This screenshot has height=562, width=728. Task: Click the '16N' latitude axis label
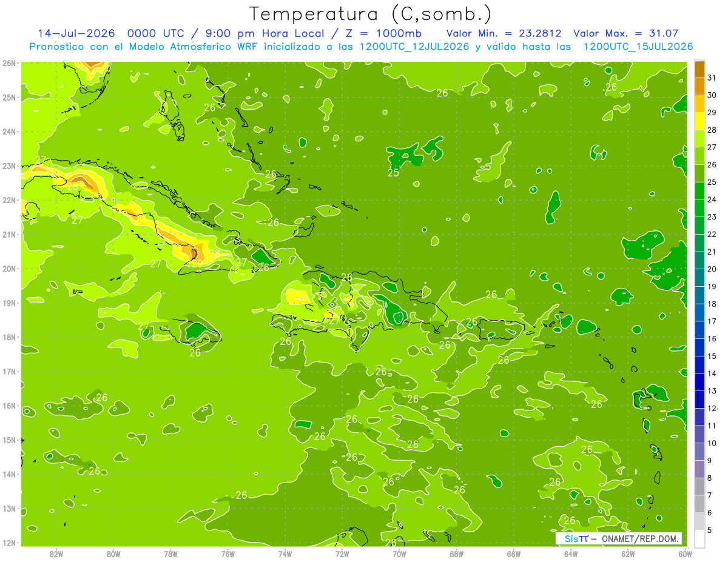click(9, 406)
